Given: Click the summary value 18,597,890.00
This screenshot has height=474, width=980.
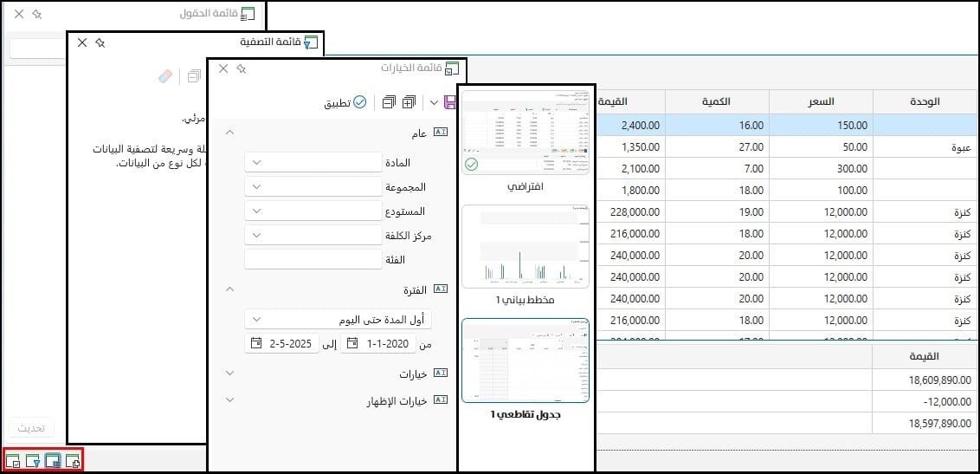Looking at the screenshot, I should click(925, 423).
